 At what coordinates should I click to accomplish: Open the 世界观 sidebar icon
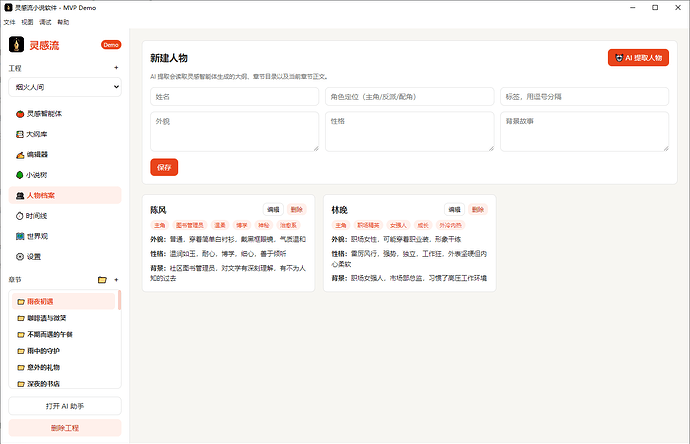pos(20,236)
